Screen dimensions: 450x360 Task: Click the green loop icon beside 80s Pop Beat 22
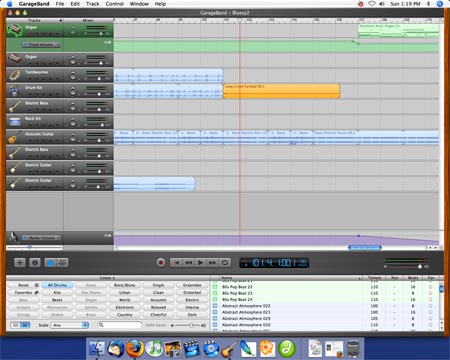pyautogui.click(x=215, y=287)
